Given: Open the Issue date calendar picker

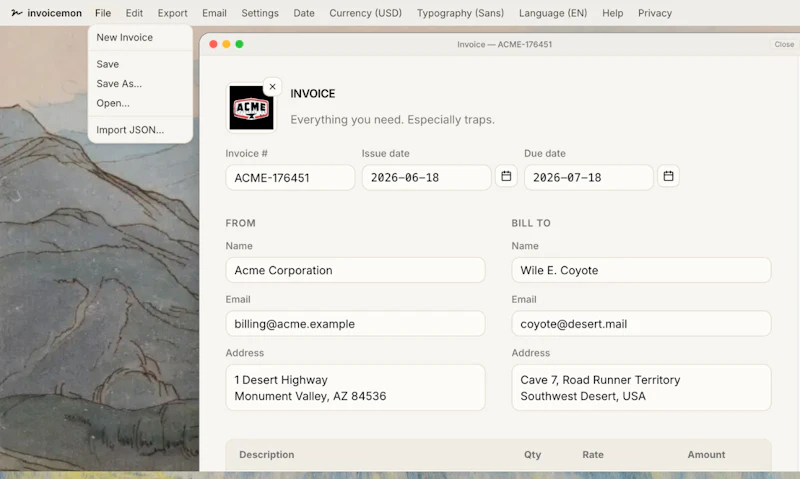Looking at the screenshot, I should (x=506, y=176).
